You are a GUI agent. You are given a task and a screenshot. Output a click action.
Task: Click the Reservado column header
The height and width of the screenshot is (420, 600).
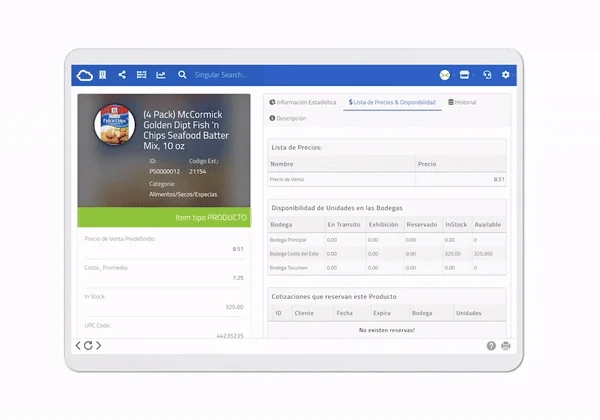(x=422, y=225)
